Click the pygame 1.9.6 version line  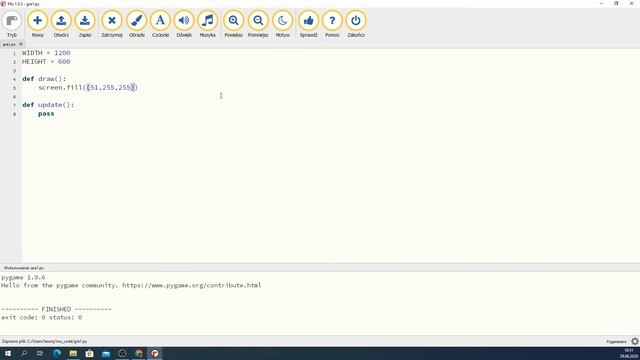click(23, 278)
